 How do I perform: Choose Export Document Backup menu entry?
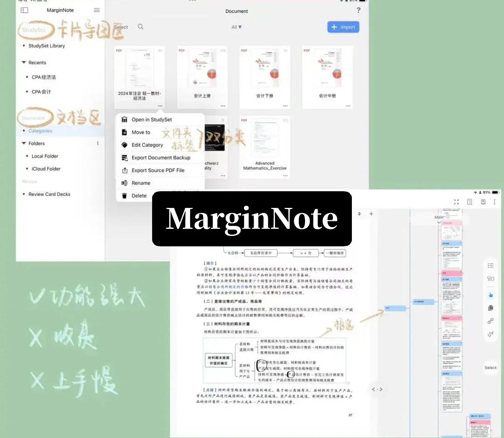click(x=160, y=158)
